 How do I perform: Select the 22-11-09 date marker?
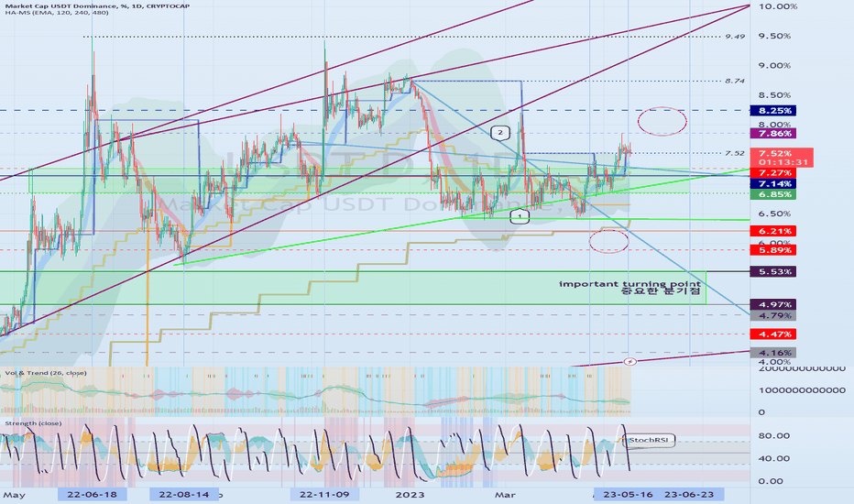[324, 494]
